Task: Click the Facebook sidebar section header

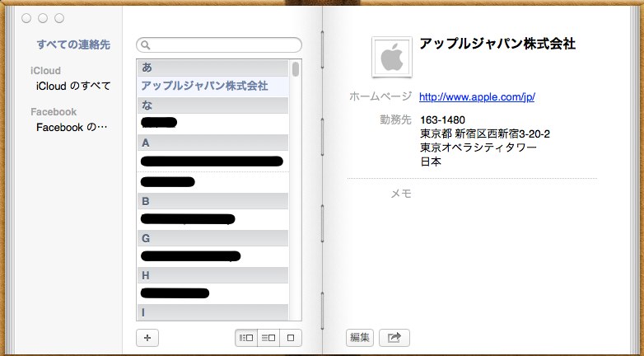Action: pyautogui.click(x=54, y=112)
